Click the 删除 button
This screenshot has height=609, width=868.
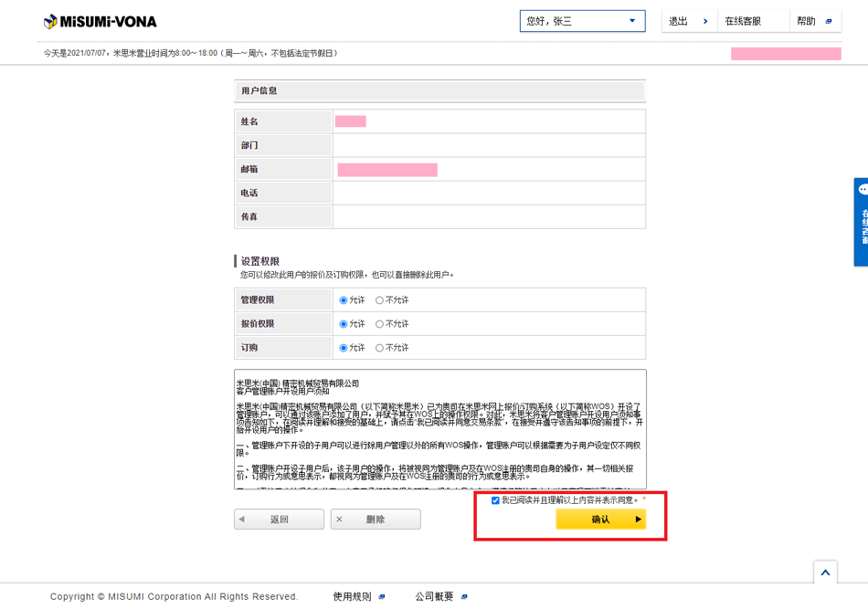pyautogui.click(x=375, y=520)
